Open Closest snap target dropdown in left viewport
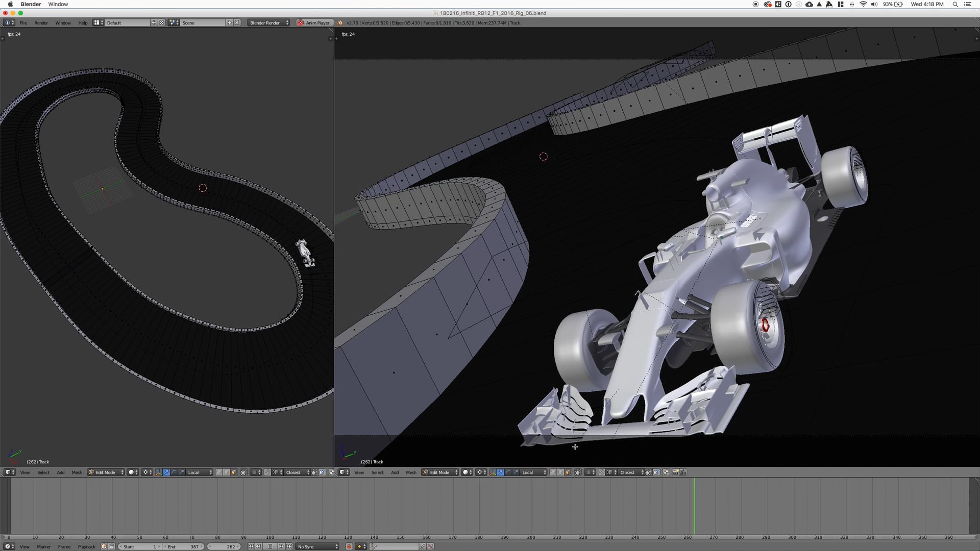This screenshot has width=980, height=551. [297, 472]
